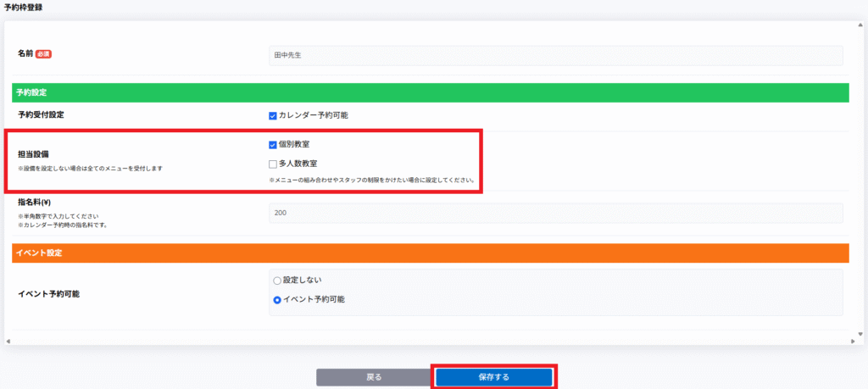The width and height of the screenshot is (868, 389).
Task: Uncheck the 個別教室 checkbox
Action: 273,145
